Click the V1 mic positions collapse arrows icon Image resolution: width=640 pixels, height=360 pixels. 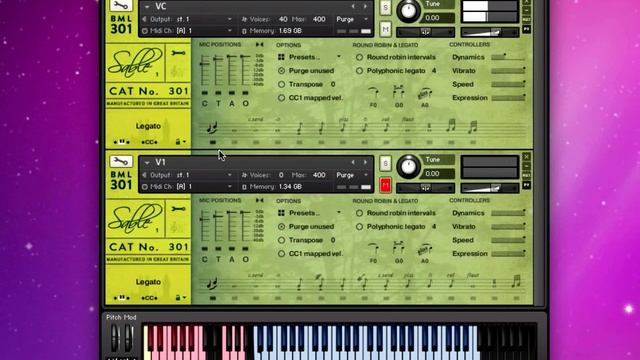point(260,200)
